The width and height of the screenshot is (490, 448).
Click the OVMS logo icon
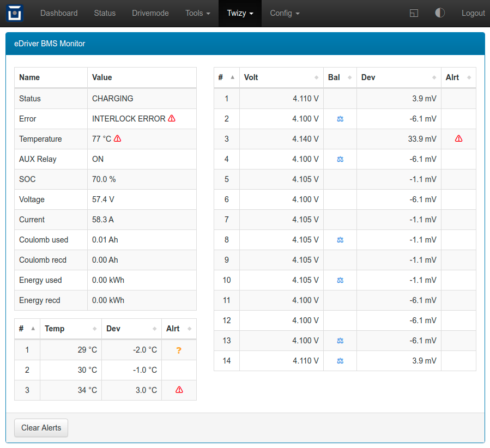15,14
